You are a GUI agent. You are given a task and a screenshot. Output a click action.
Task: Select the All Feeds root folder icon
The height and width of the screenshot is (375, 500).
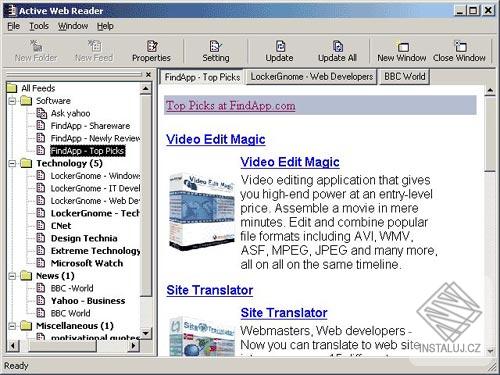(12, 88)
